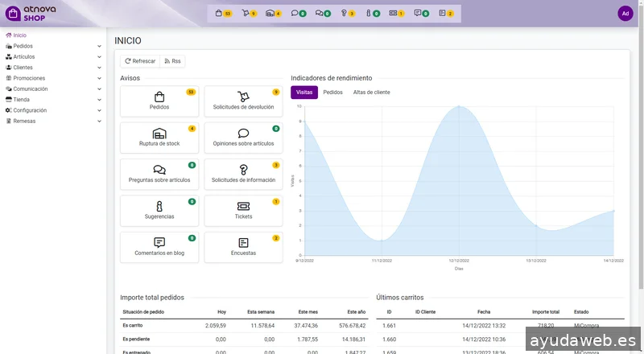Viewport: 644px width, 354px height.
Task: Open the Solicitudes de devolución card
Action: coord(243,101)
